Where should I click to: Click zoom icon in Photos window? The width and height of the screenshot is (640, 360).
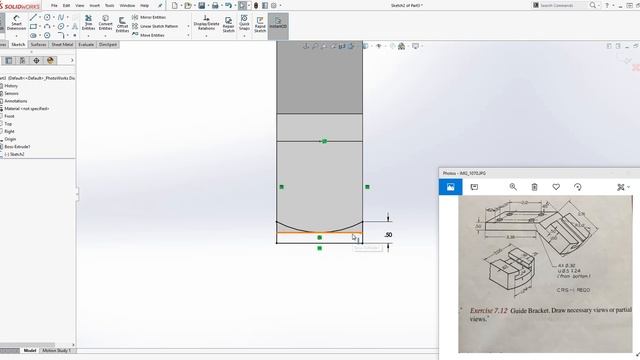coord(513,187)
